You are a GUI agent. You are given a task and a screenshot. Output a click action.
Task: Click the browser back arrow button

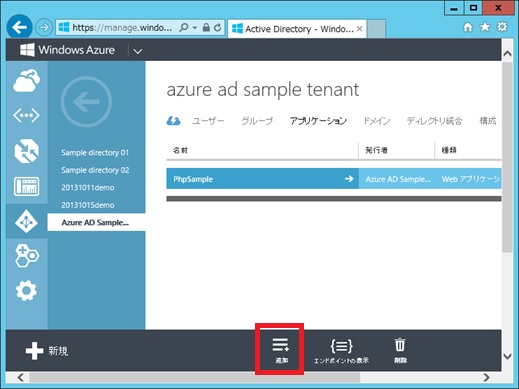pos(19,27)
